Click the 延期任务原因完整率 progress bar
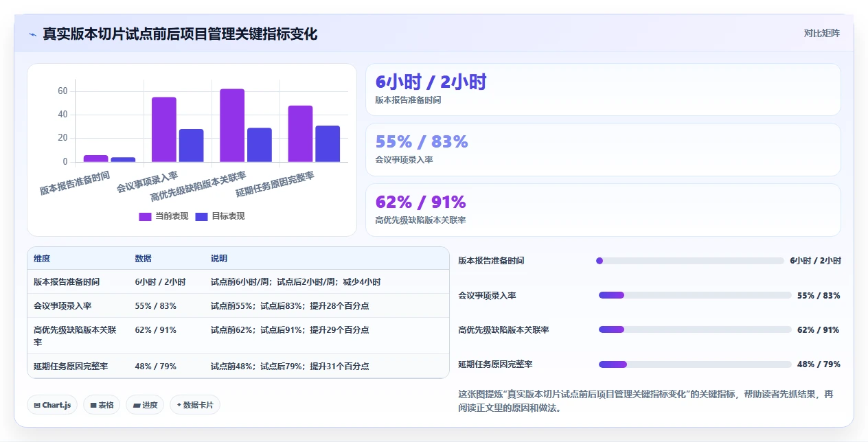This screenshot has height=442, width=868. tap(695, 364)
